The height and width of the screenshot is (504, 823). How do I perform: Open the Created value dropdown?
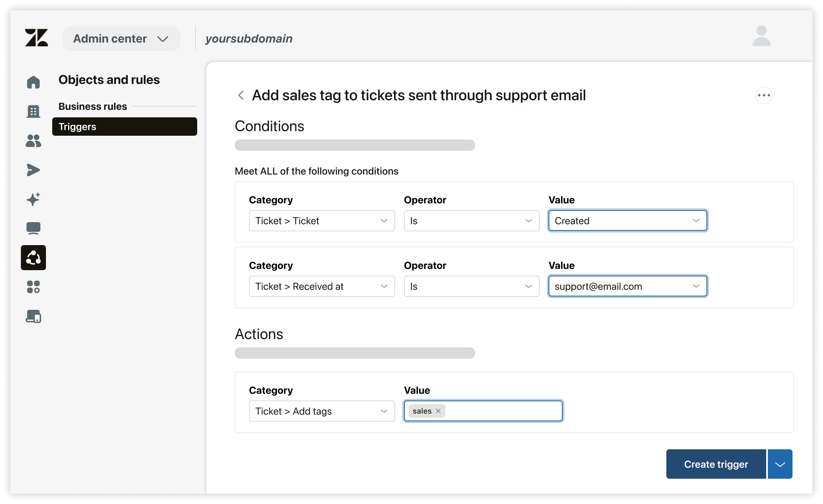click(x=627, y=221)
